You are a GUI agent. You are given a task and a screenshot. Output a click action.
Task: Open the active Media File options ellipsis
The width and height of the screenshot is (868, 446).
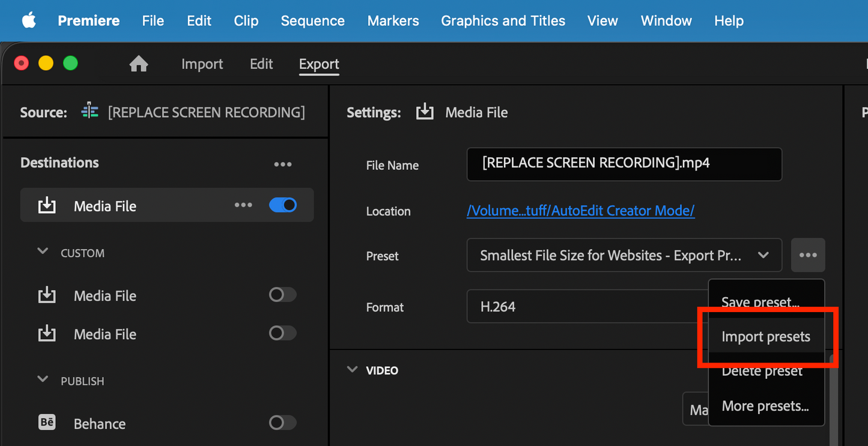click(243, 205)
